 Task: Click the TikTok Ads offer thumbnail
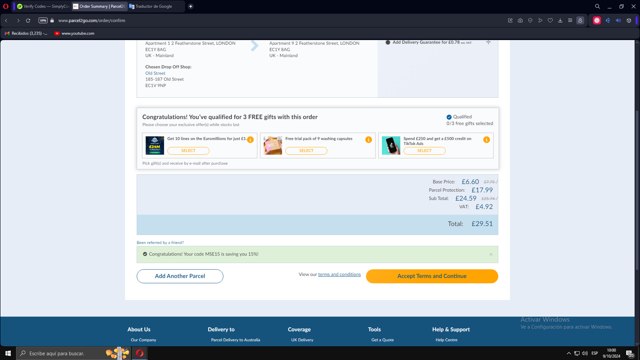coord(391,146)
